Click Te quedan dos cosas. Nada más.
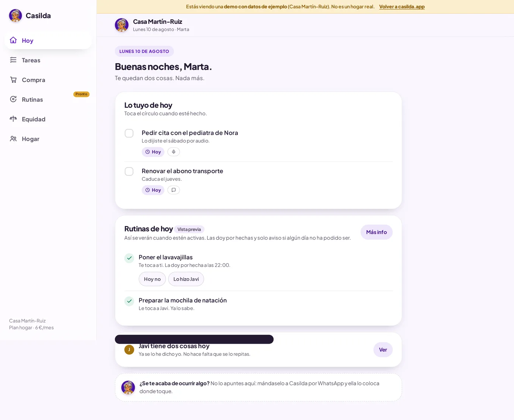 click(x=159, y=78)
